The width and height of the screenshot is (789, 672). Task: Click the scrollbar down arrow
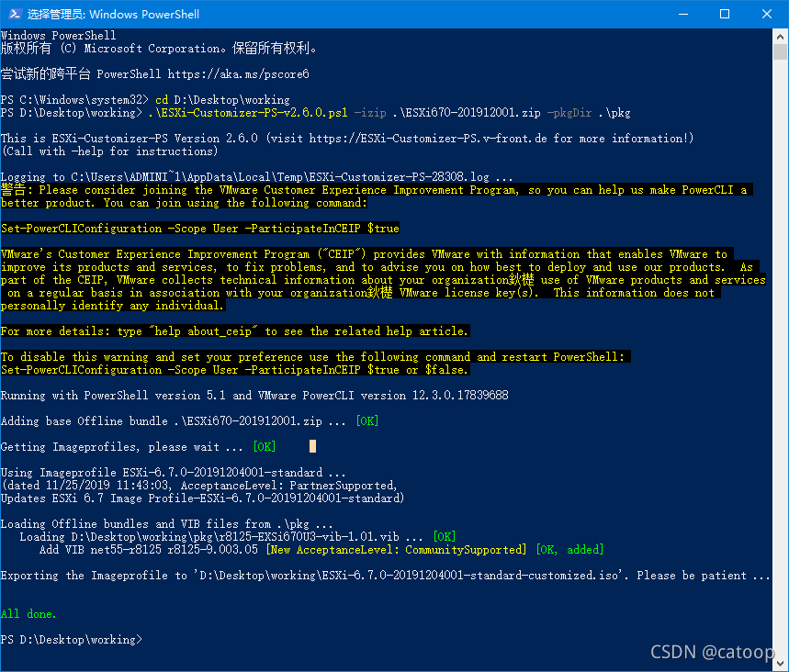point(780,664)
